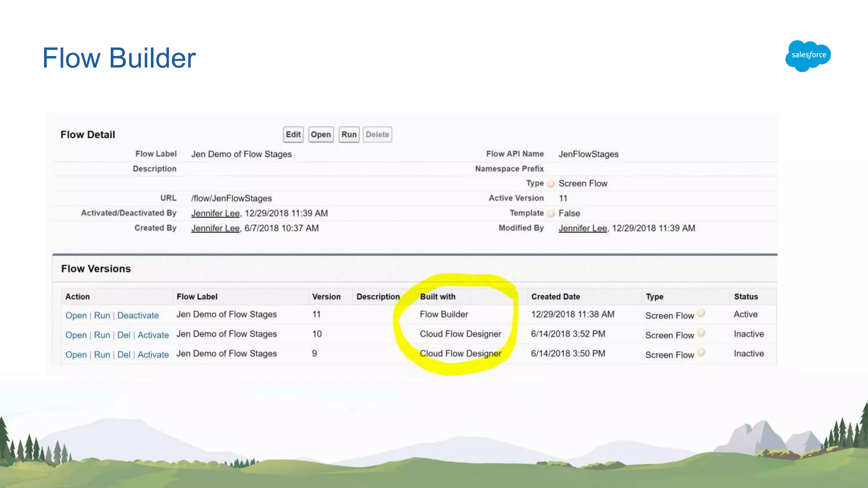This screenshot has width=868, height=488.
Task: Activate flow version 10
Action: 153,335
